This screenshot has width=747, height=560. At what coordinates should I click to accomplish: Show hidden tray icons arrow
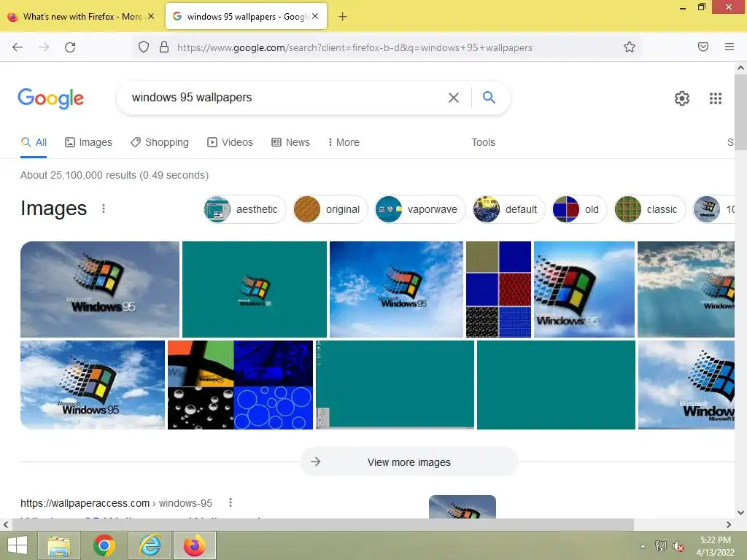(643, 546)
